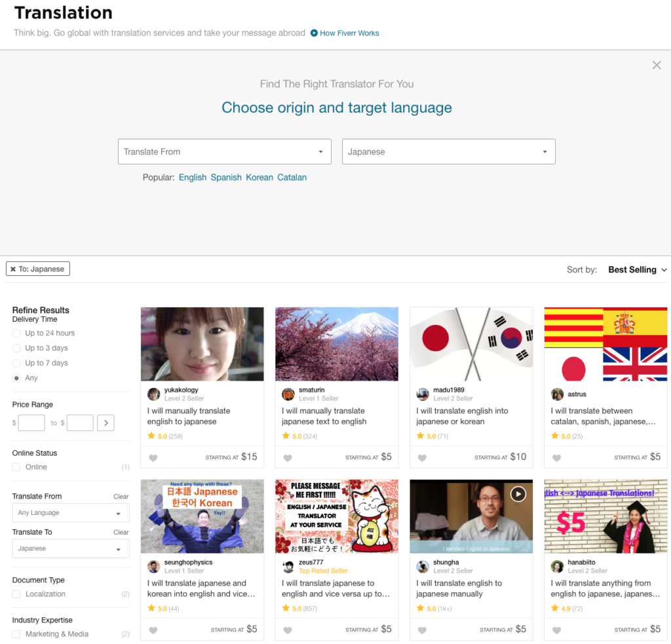The width and height of the screenshot is (671, 644).
Task: Click zeus777's profile avatar
Action: [288, 566]
